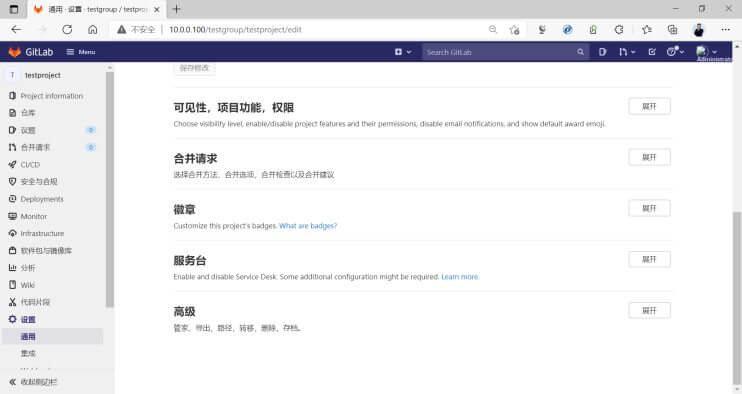Close the testgroup / testproject tab
Screen dimensions: 742x394
(x=157, y=9)
